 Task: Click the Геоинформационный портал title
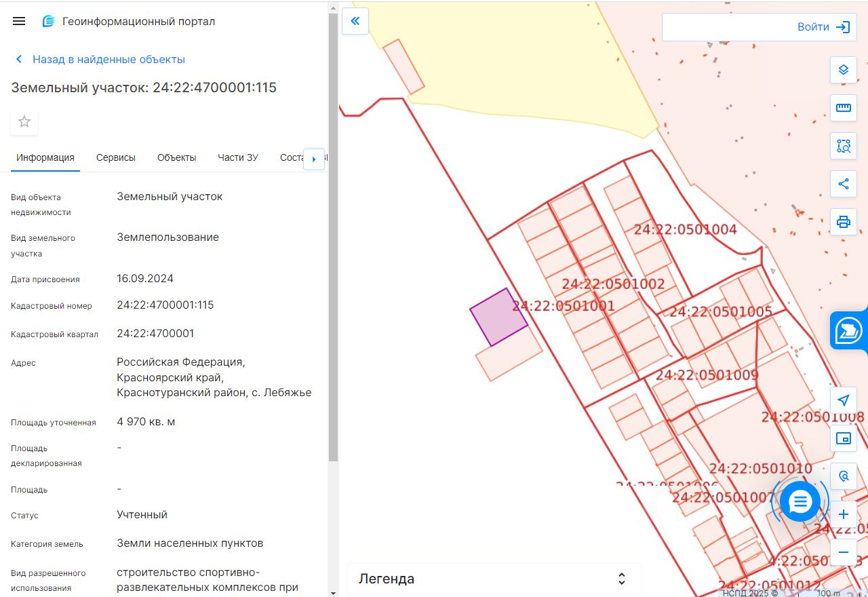click(x=139, y=22)
